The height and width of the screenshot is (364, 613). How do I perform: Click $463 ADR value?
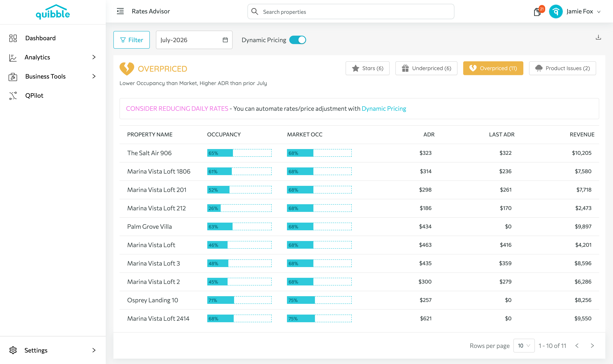(425, 245)
